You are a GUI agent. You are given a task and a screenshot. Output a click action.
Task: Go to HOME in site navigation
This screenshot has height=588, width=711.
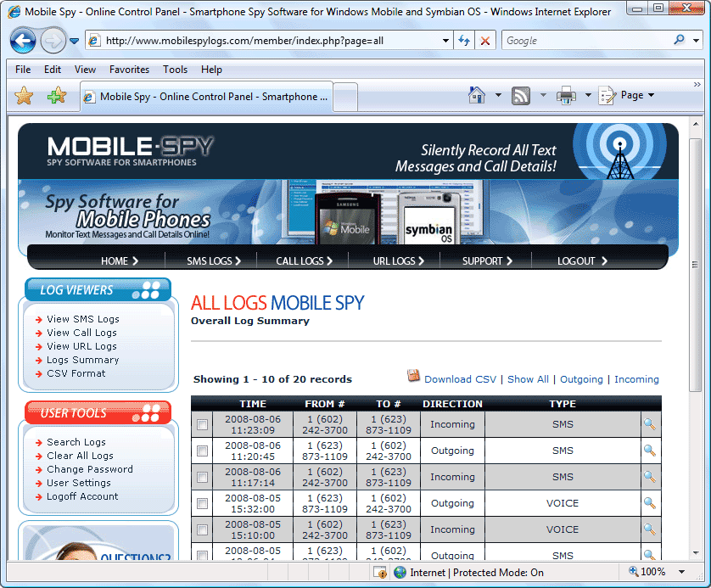120,261
